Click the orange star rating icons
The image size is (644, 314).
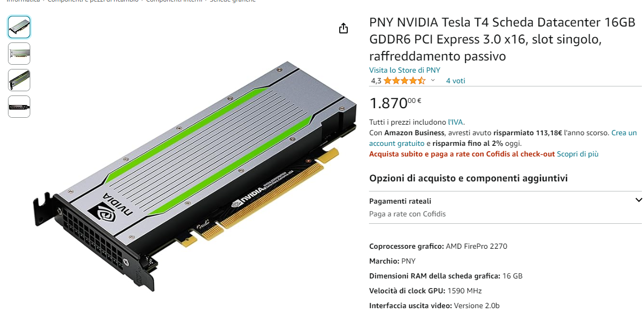pyautogui.click(x=405, y=81)
